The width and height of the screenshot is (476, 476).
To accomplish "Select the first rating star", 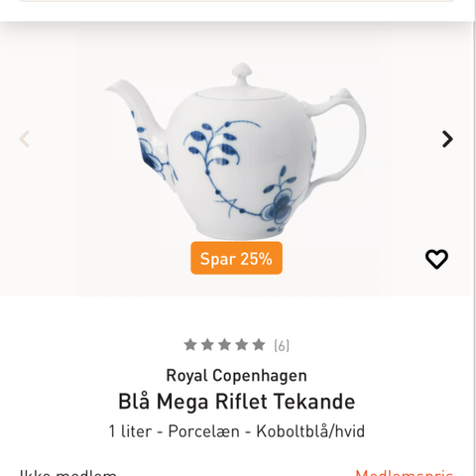I will tap(190, 345).
